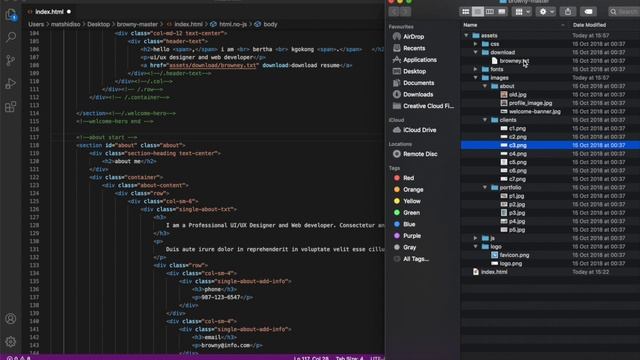The width and height of the screenshot is (640, 360).
Task: Open AirDrop in Finder sidebar
Action: pos(413,37)
